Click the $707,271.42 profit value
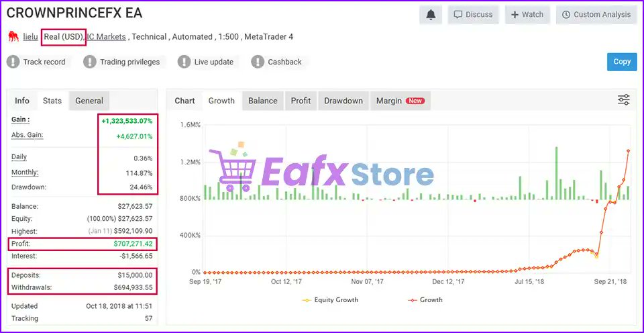This screenshot has height=333, width=644. point(133,244)
